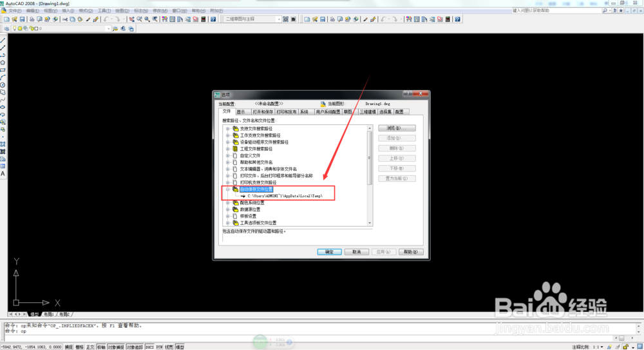Click the help search magnifier icon
This screenshot has height=350, width=644.
tap(605, 10)
